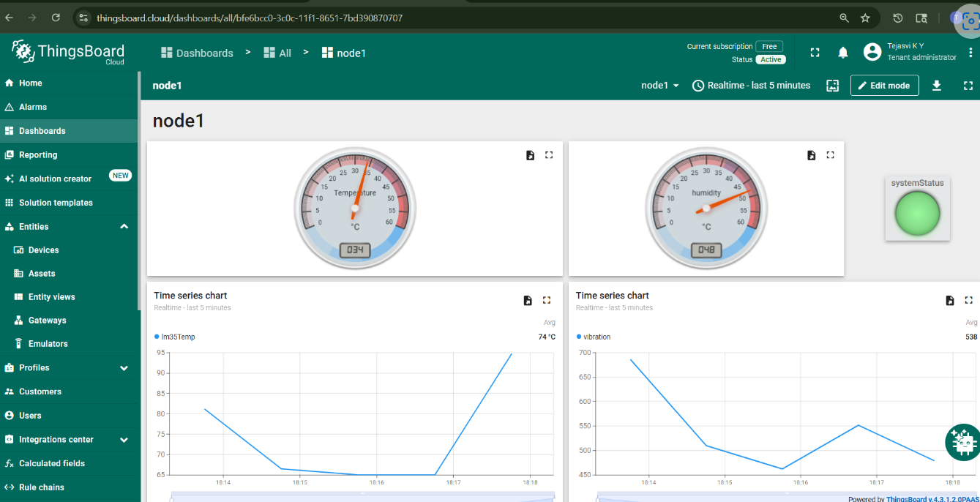Open Rule chains page
980x502 pixels.
[69, 487]
